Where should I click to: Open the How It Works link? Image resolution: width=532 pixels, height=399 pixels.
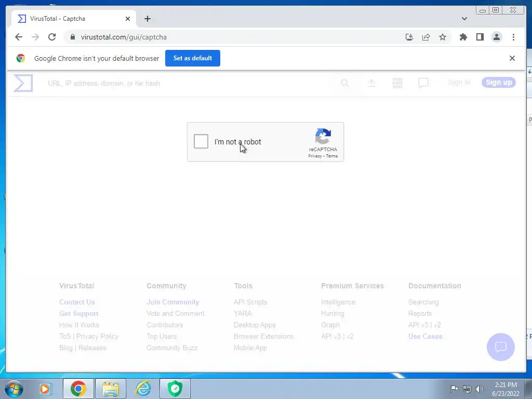coord(79,325)
